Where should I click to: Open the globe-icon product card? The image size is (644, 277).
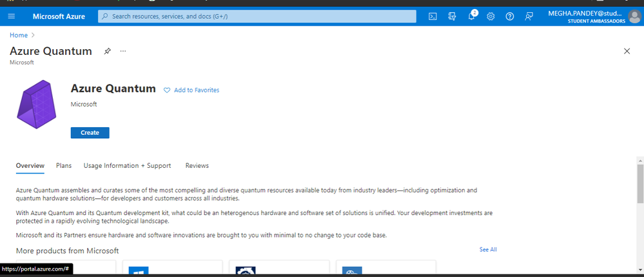(385, 267)
